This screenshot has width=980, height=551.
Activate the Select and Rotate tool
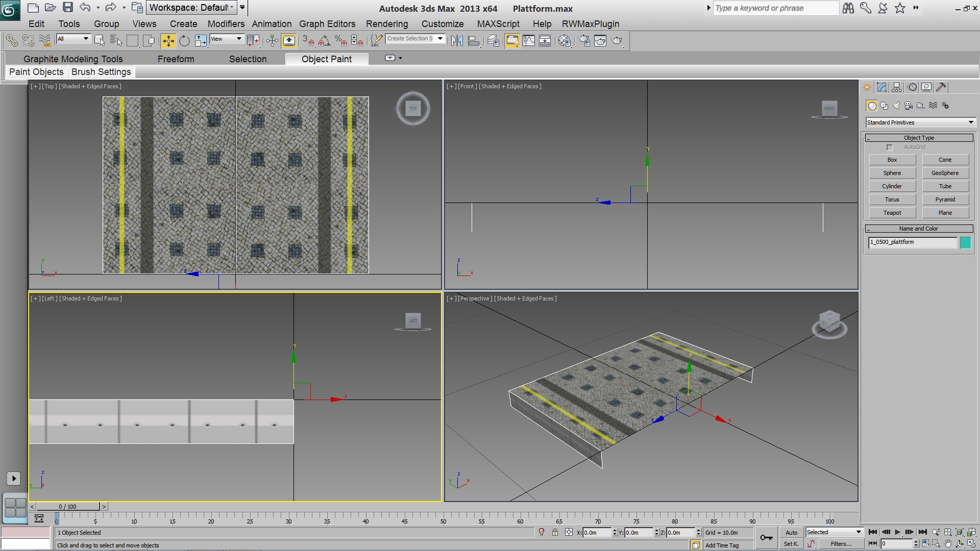coord(184,41)
